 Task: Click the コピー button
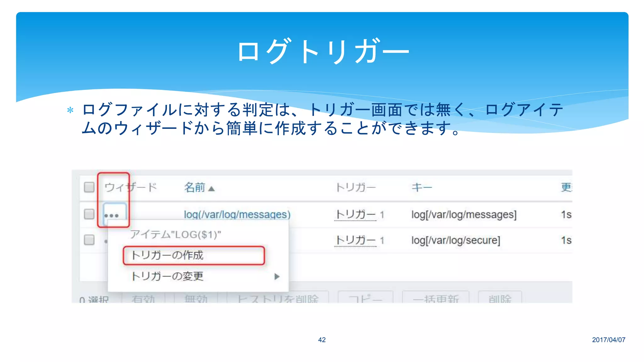click(365, 297)
